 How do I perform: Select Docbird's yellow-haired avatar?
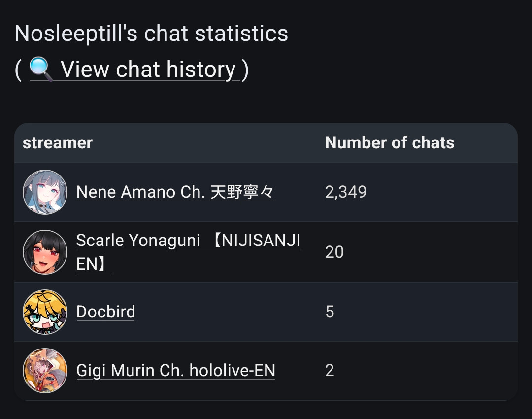[45, 312]
